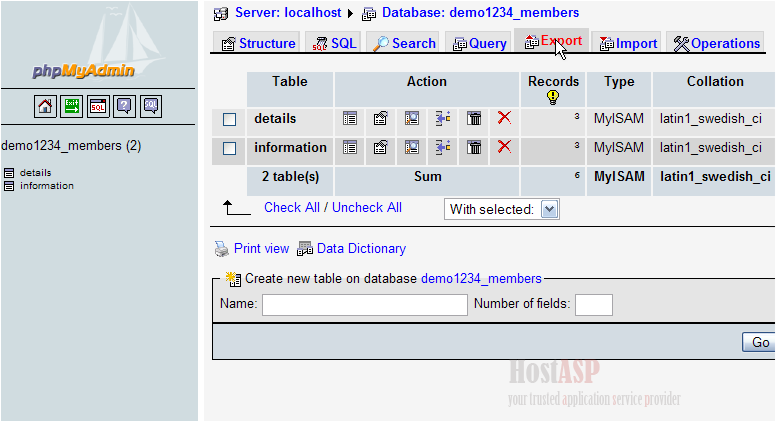Focus the new table Name field
Viewport: 776px width, 422px height.
pyautogui.click(x=365, y=305)
